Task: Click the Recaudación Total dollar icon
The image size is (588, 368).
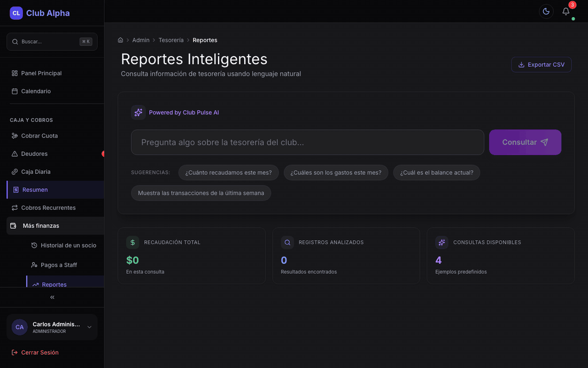Action: 133,242
